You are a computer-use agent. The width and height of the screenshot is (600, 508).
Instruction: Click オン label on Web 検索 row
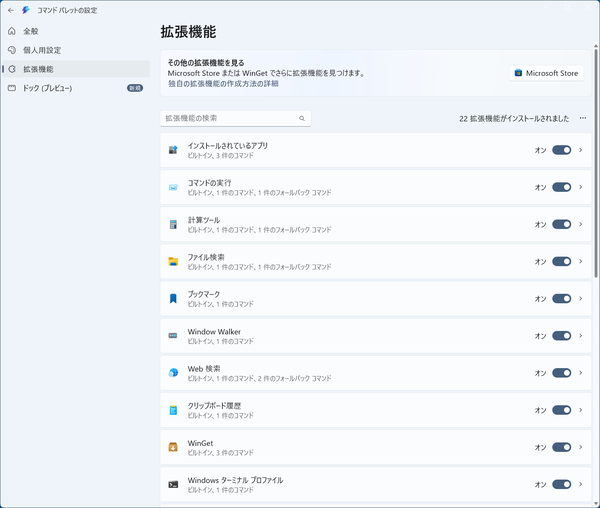[x=540, y=373]
